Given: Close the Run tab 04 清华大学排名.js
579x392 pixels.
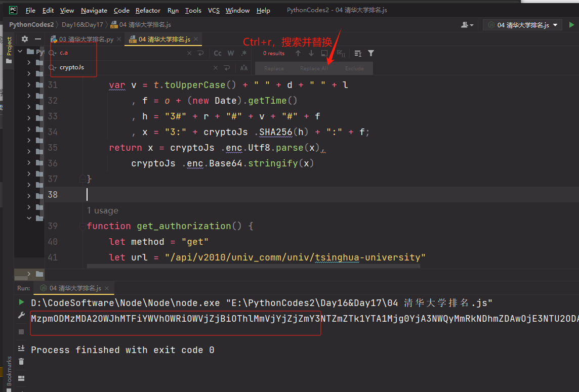Looking at the screenshot, I should 107,288.
